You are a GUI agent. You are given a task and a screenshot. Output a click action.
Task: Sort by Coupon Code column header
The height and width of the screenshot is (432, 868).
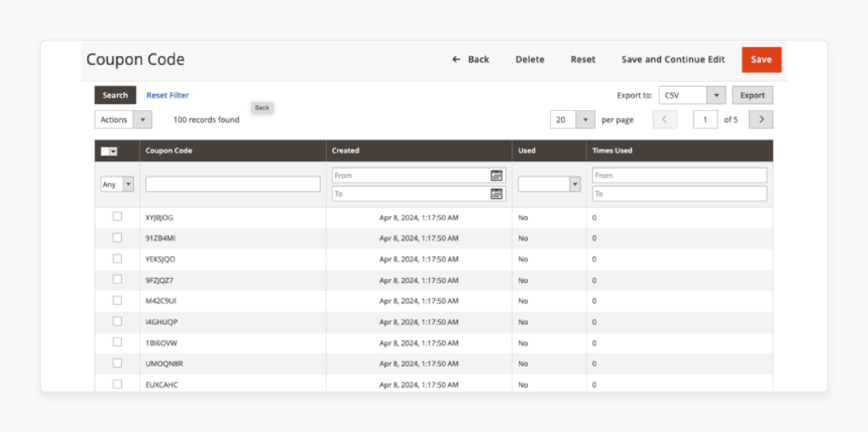coord(233,151)
